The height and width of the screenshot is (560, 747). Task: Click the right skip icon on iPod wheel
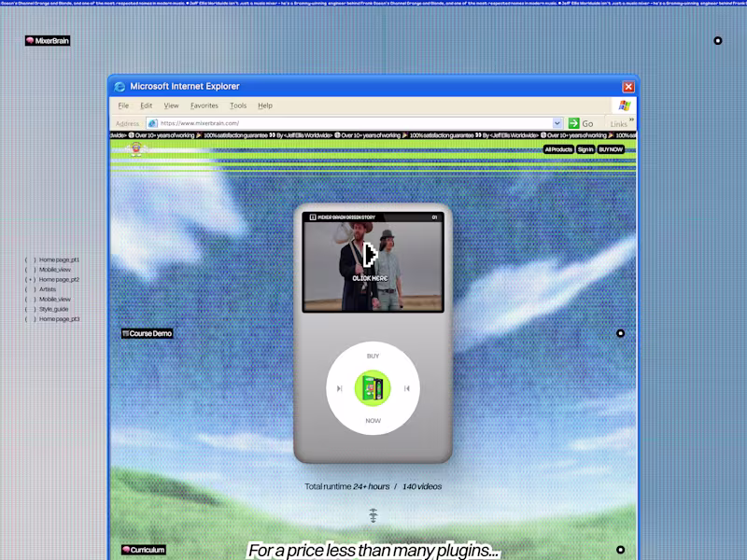point(407,388)
